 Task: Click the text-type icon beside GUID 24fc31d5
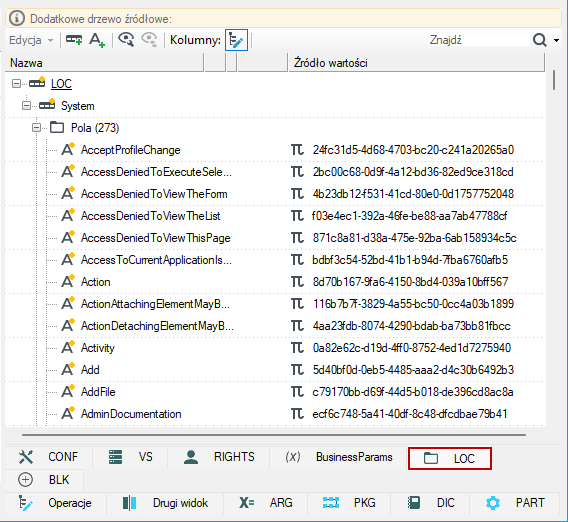pyautogui.click(x=297, y=150)
